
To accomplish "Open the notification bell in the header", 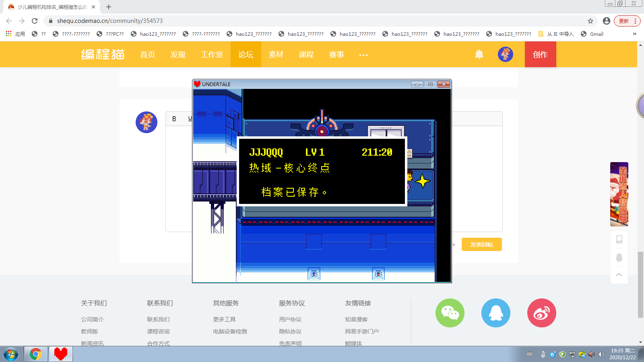I will tap(479, 54).
